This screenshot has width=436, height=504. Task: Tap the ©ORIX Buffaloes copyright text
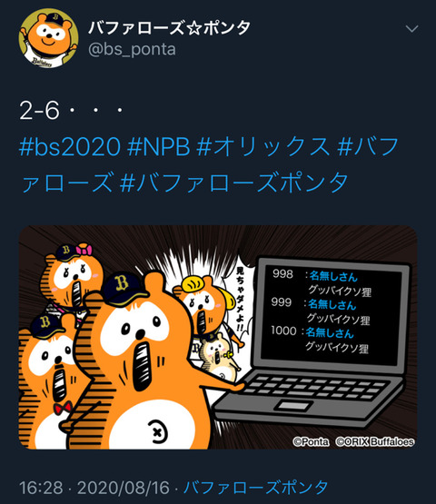tap(375, 442)
